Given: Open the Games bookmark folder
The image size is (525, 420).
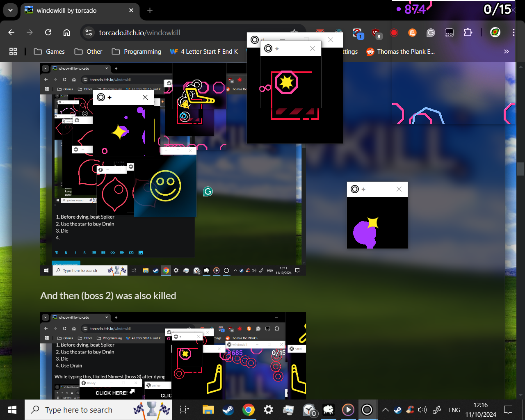Looking at the screenshot, I should click(x=49, y=51).
